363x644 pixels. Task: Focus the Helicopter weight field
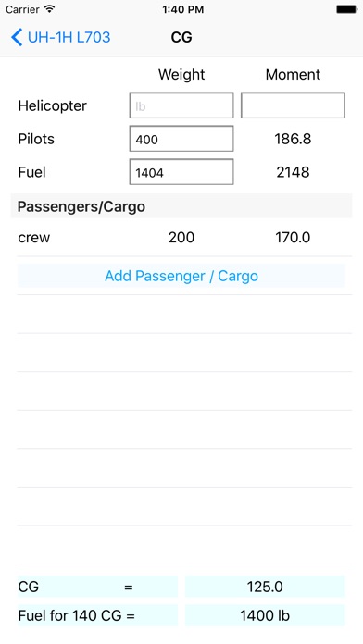point(181,105)
